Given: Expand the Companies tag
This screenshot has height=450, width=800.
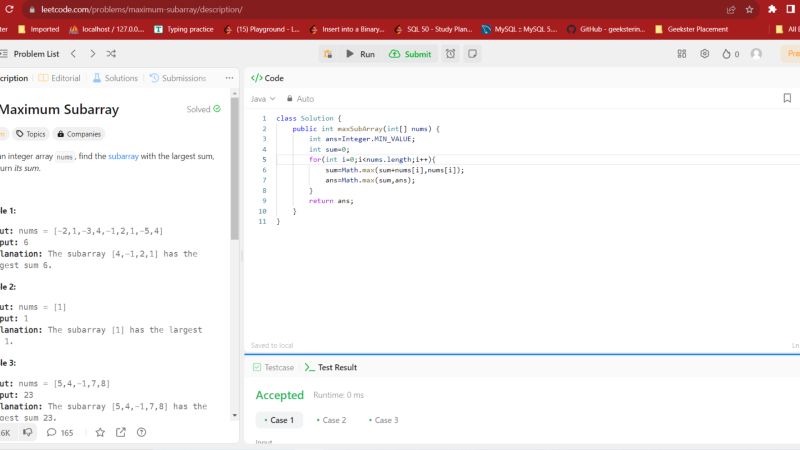Looking at the screenshot, I should click(x=80, y=133).
